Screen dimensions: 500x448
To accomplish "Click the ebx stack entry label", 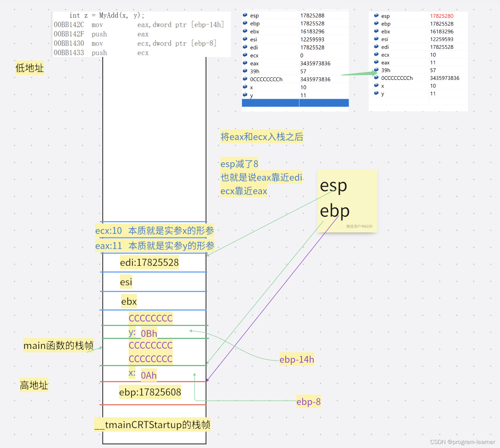I will (x=129, y=301).
